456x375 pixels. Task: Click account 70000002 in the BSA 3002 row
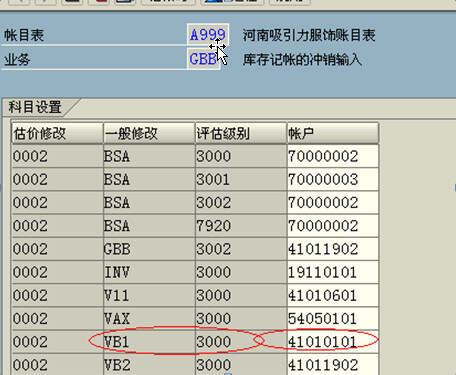(333, 203)
